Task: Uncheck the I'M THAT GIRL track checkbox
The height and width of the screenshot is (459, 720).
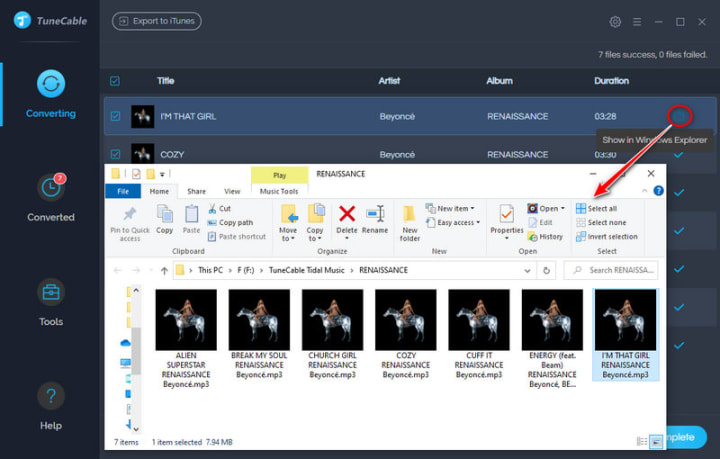Action: [x=115, y=116]
